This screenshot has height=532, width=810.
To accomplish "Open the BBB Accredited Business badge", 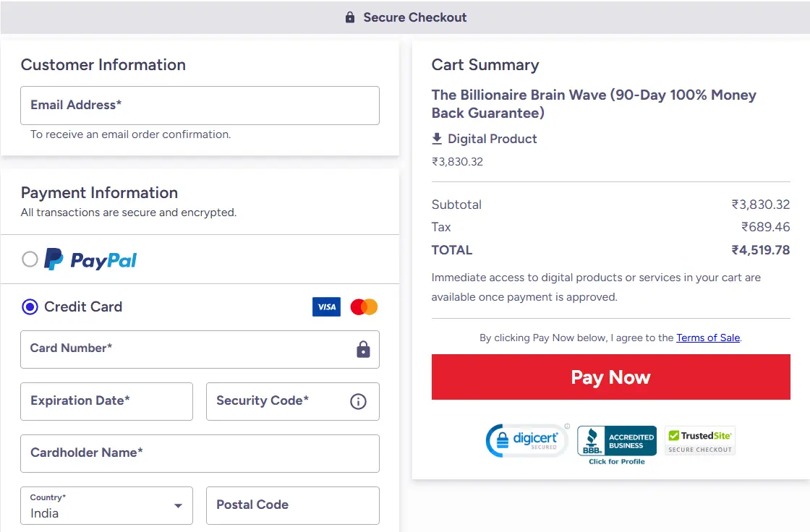I will [617, 442].
